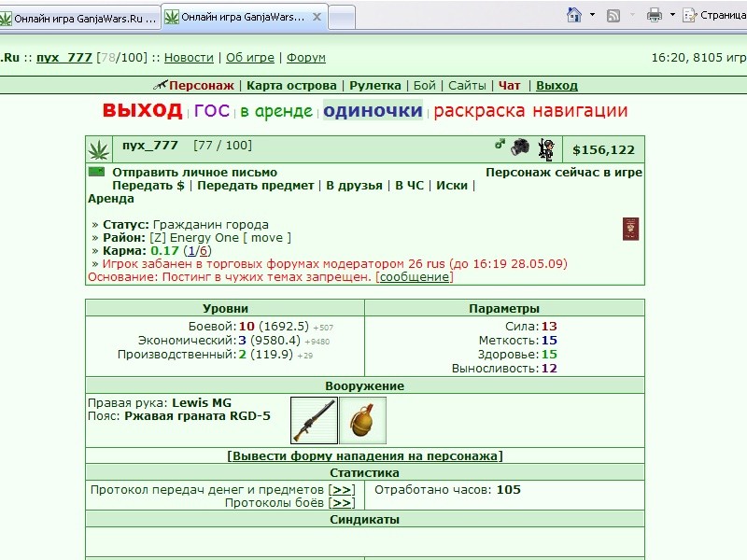Switch to the first GanjaWars.Ru browser tab
This screenshot has height=560, width=747.
(x=79, y=19)
